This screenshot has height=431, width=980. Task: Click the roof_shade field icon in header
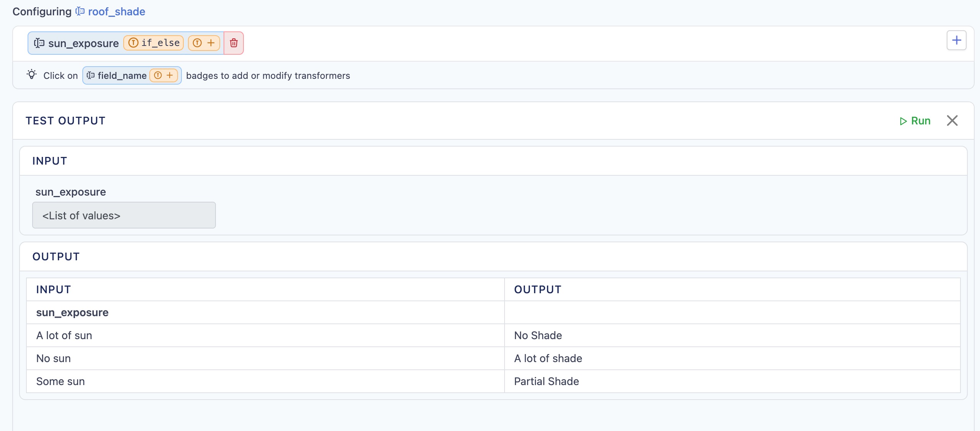click(x=80, y=11)
